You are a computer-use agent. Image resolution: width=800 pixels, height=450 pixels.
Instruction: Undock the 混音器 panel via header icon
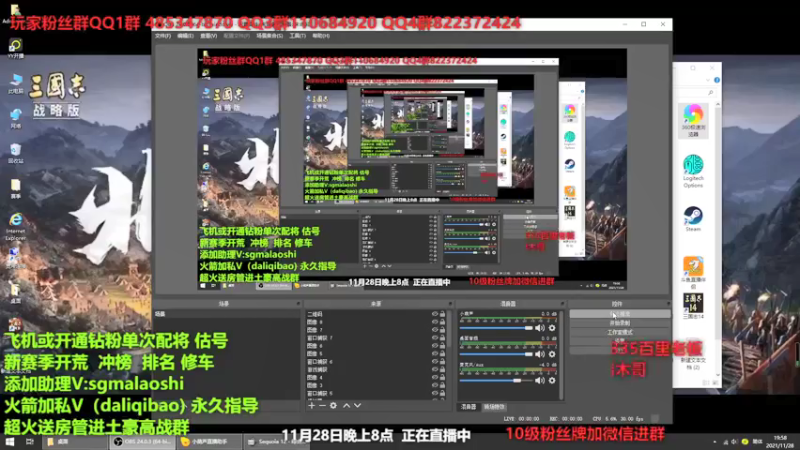tap(562, 304)
